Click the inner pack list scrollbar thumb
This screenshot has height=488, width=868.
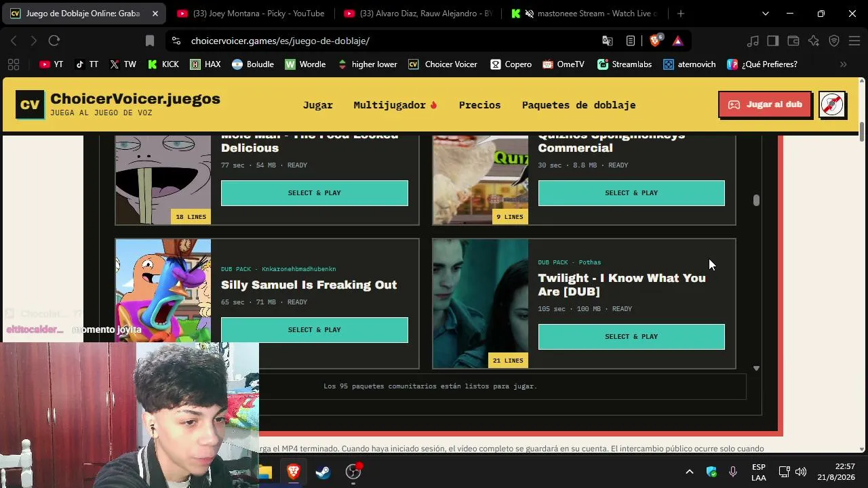tap(756, 201)
